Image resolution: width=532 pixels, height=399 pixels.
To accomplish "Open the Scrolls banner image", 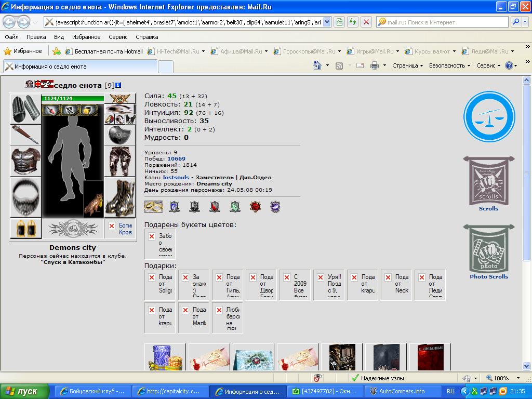I will click(x=488, y=180).
